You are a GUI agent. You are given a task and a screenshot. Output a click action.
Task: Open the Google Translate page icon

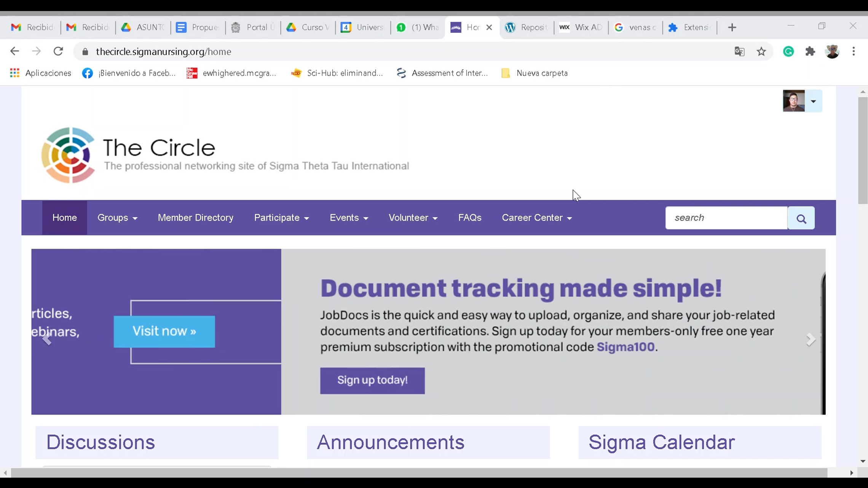(x=739, y=51)
